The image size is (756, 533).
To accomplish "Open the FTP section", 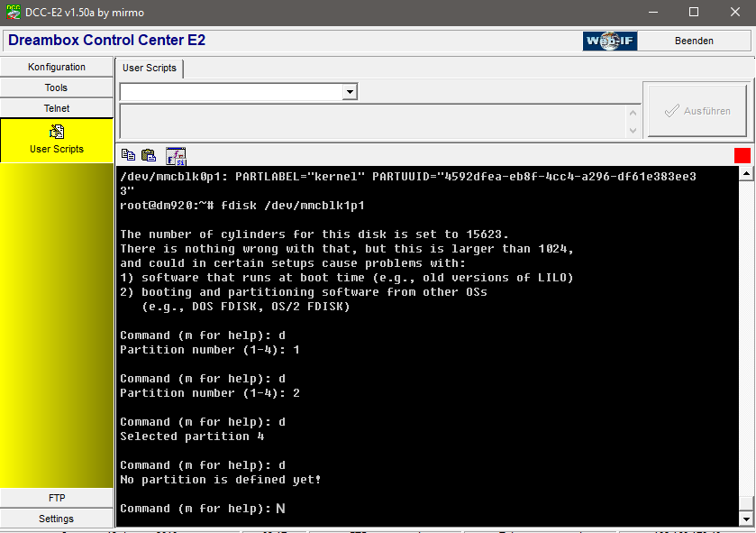I will pyautogui.click(x=57, y=498).
